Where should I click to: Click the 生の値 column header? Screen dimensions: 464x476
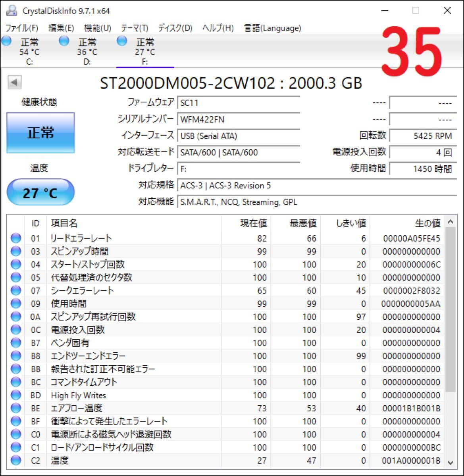point(407,223)
